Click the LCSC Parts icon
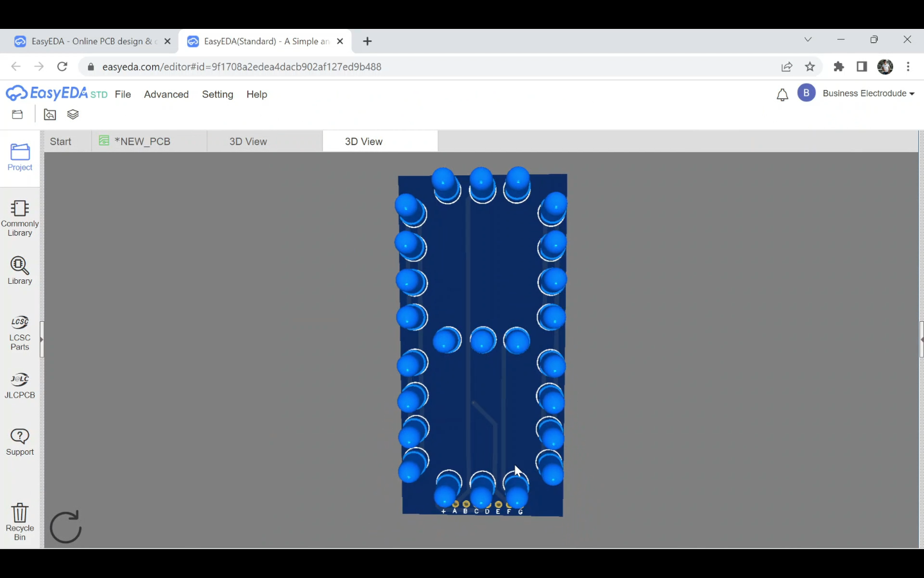 [x=19, y=331]
